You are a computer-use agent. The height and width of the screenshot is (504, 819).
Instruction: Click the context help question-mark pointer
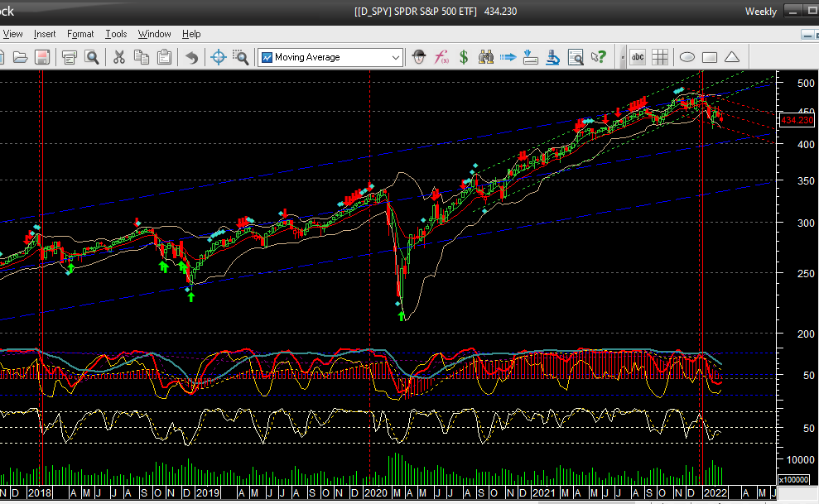(x=598, y=57)
